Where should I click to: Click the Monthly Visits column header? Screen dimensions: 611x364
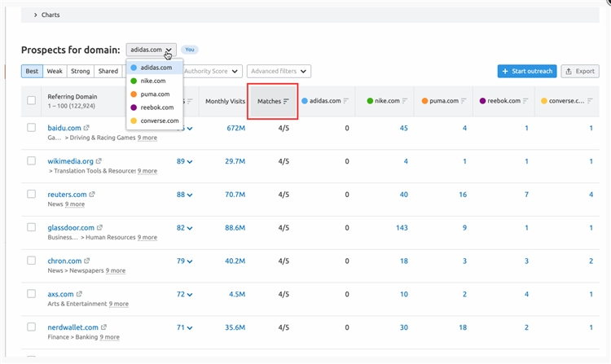tap(225, 101)
